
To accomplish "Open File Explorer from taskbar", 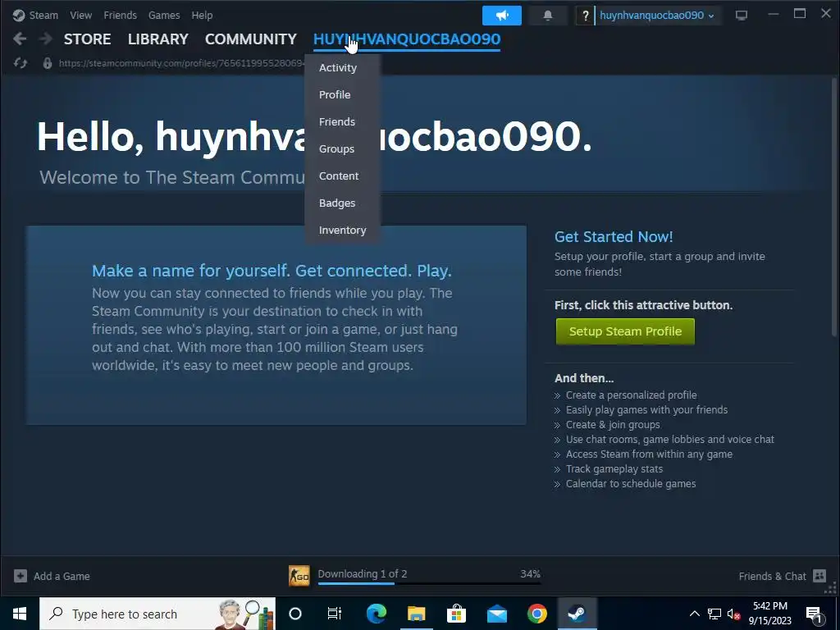I will pos(416,614).
